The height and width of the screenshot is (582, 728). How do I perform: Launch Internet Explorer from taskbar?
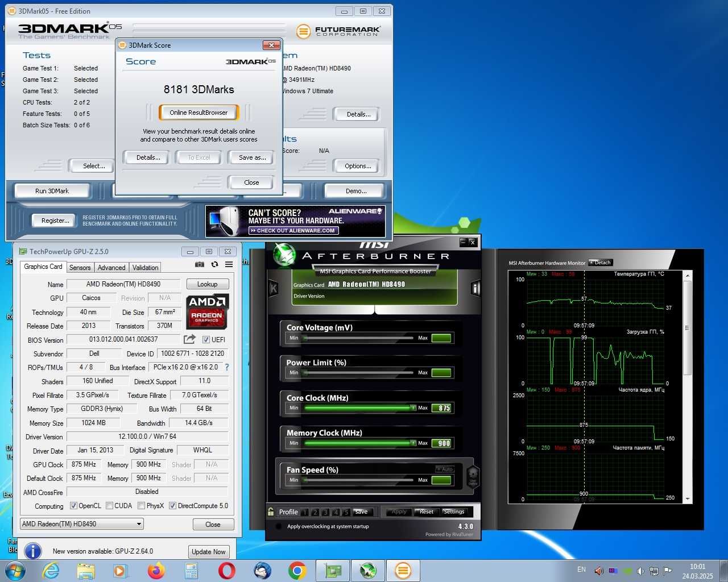(x=51, y=570)
